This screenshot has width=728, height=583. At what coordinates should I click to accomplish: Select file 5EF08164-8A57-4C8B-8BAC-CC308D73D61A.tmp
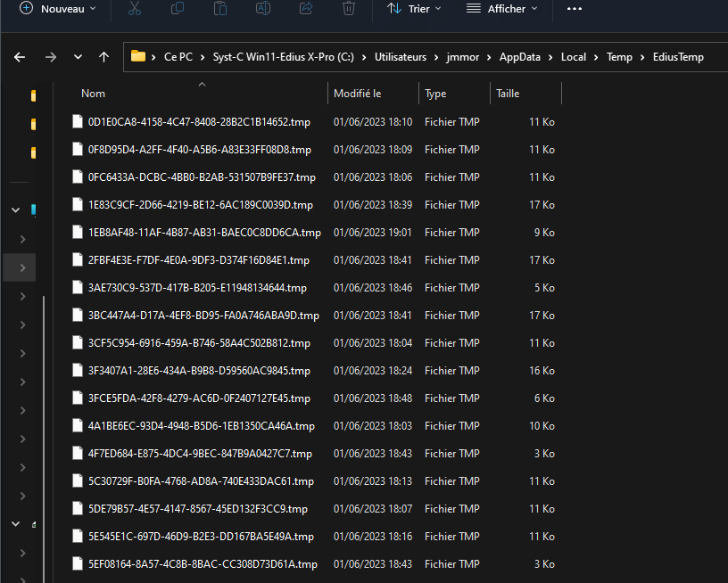click(203, 564)
